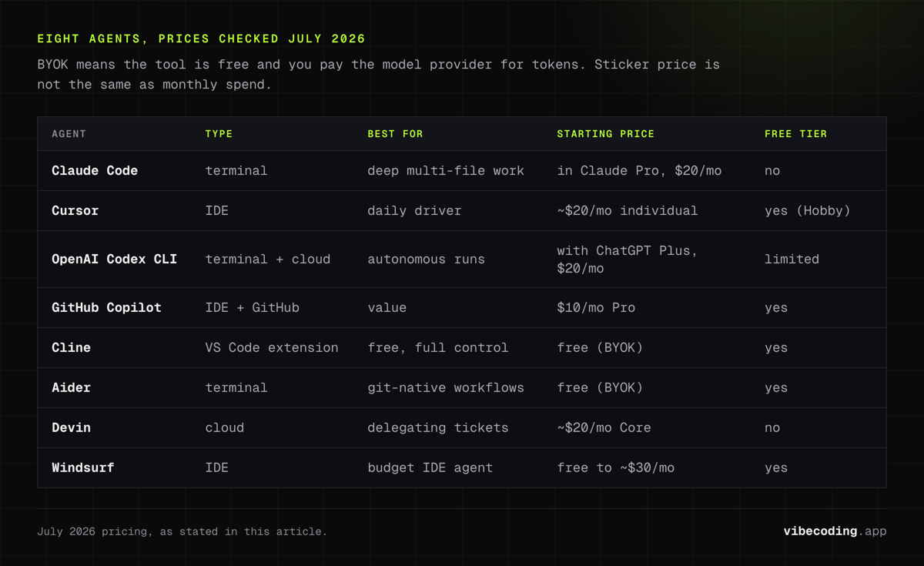This screenshot has height=566, width=924.
Task: Click the 'limited' free tier cell
Action: pyautogui.click(x=792, y=260)
